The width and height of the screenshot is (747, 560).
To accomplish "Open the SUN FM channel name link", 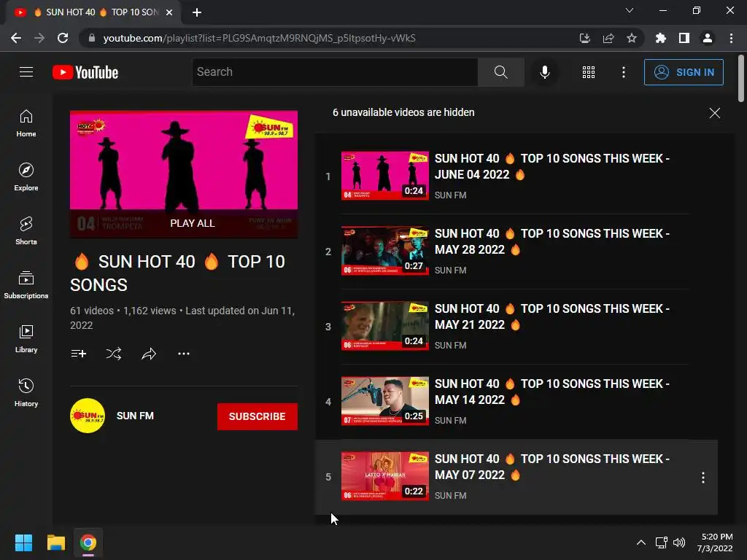I will point(135,416).
